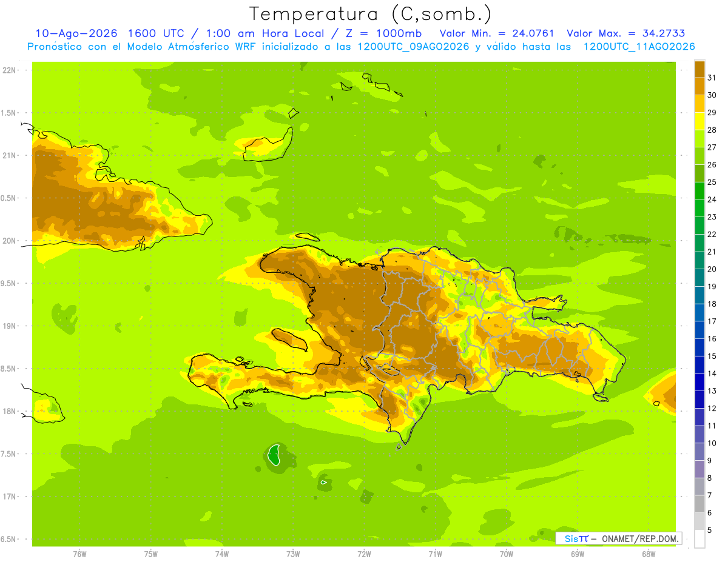This screenshot has width=728, height=562.
Task: Click the colorbar label "31"
Action: coord(712,78)
